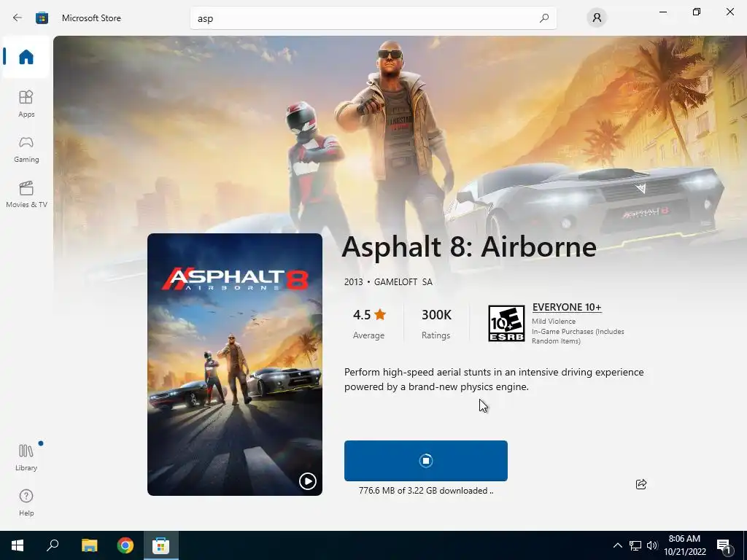Open network status tray icon
The width and height of the screenshot is (747, 560).
tap(635, 545)
